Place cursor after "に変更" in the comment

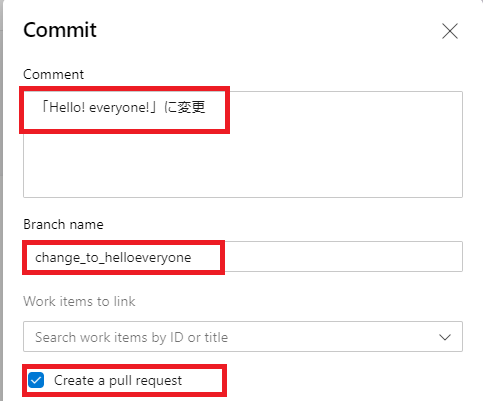[206, 108]
